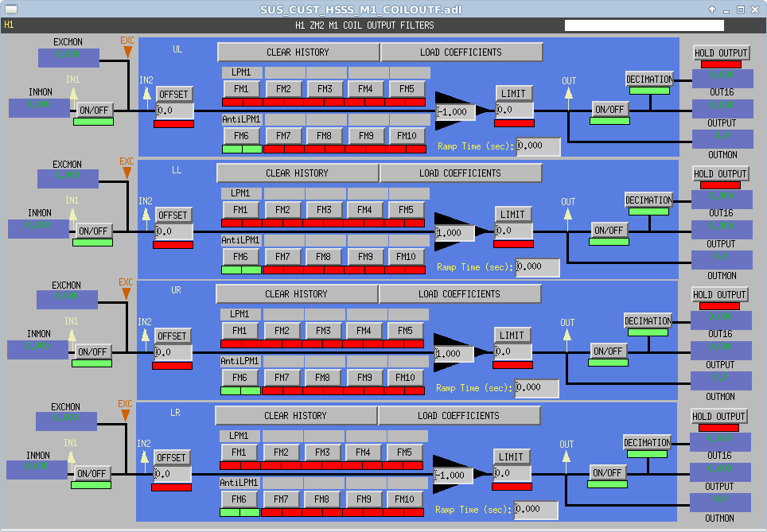This screenshot has height=532, width=767.
Task: Toggle the input ON/OFF switch in UR row
Action: [92, 351]
